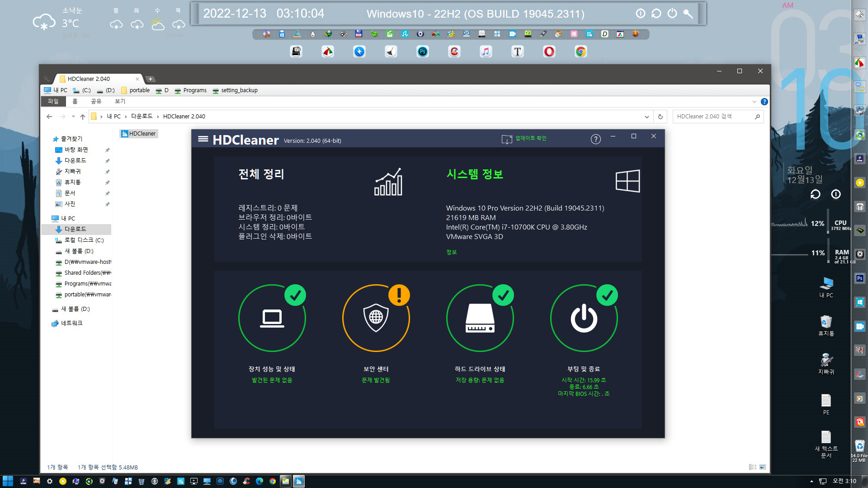Launch Opera from the desktop dock
Image resolution: width=868 pixels, height=488 pixels.
tap(549, 52)
